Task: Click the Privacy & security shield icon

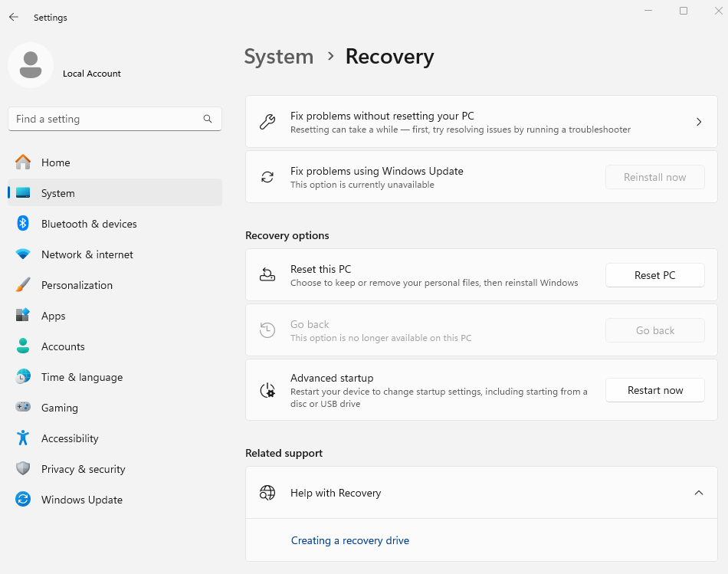Action: pyautogui.click(x=23, y=468)
